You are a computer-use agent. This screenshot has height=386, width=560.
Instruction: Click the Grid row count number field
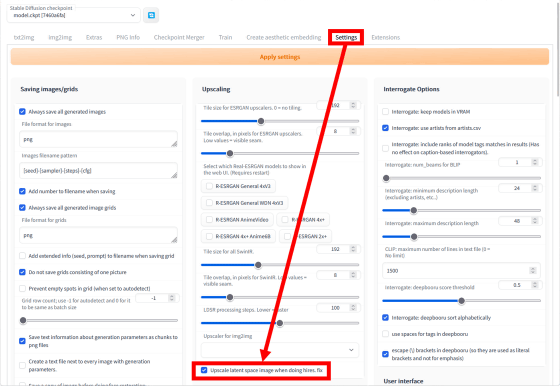tap(156, 298)
